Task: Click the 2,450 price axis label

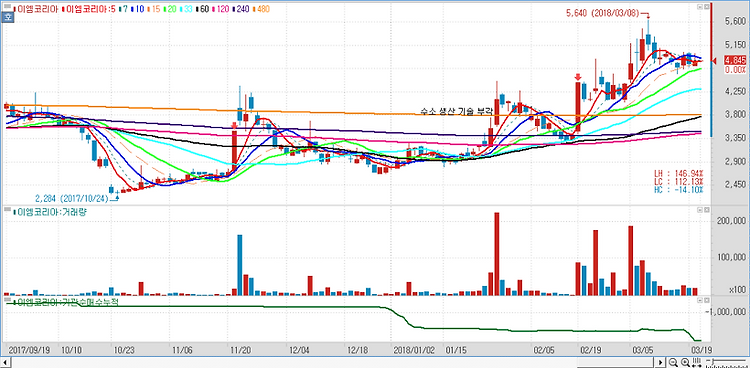Action: 736,184
